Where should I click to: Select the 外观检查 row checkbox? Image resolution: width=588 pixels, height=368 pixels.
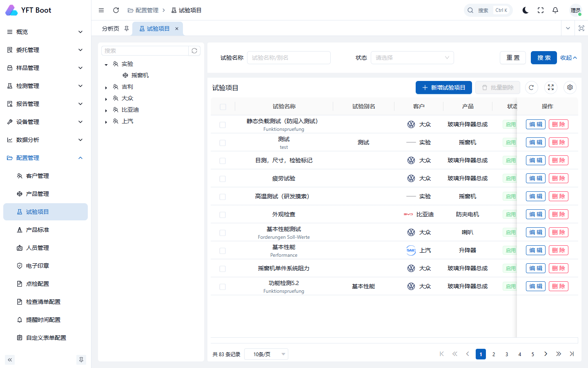[x=223, y=215]
